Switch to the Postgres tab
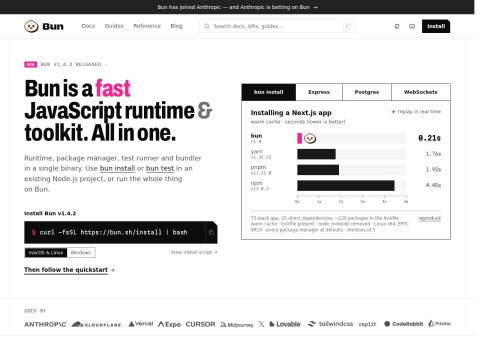 click(367, 92)
